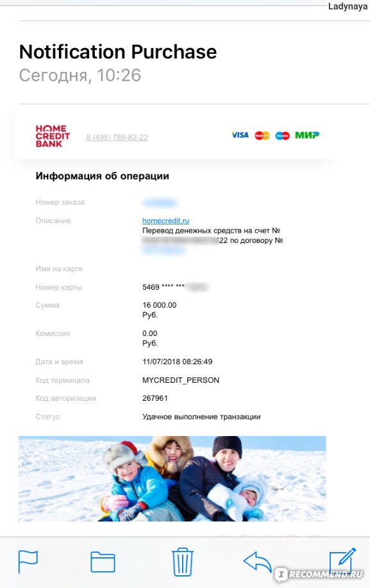Click the amount 16 000.00
This screenshot has height=588, width=370.
(159, 305)
